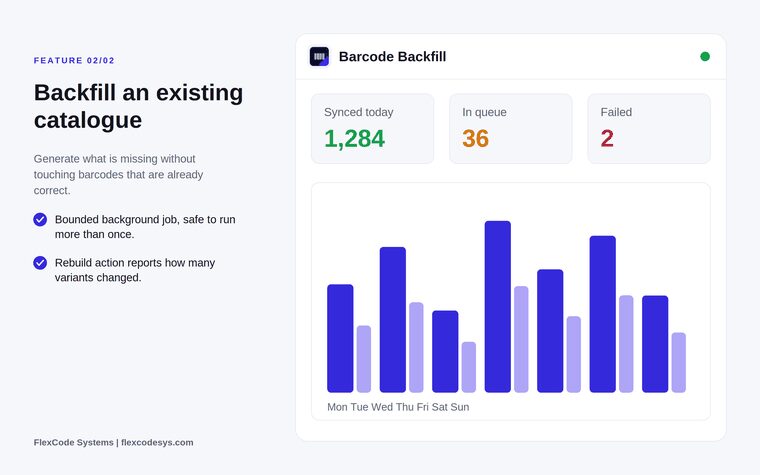The height and width of the screenshot is (475, 760).
Task: Click checkmark icon beside 'Bounded background job'
Action: coord(40,220)
